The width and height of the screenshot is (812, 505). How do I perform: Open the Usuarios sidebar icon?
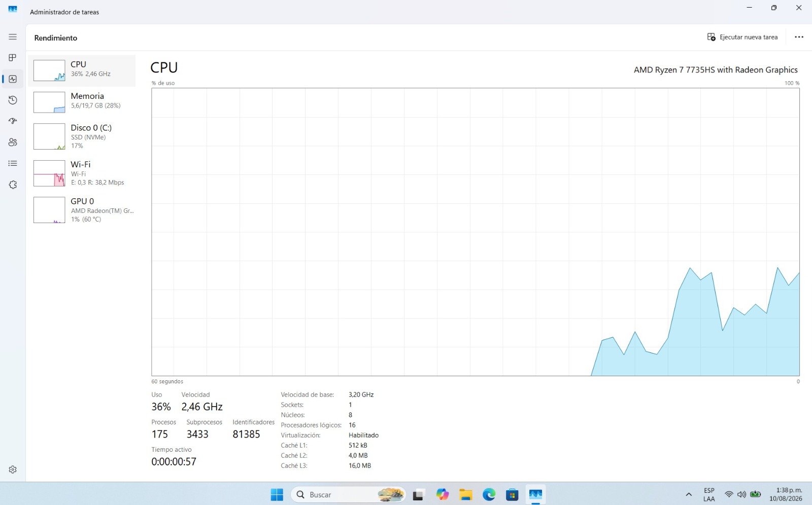13,142
